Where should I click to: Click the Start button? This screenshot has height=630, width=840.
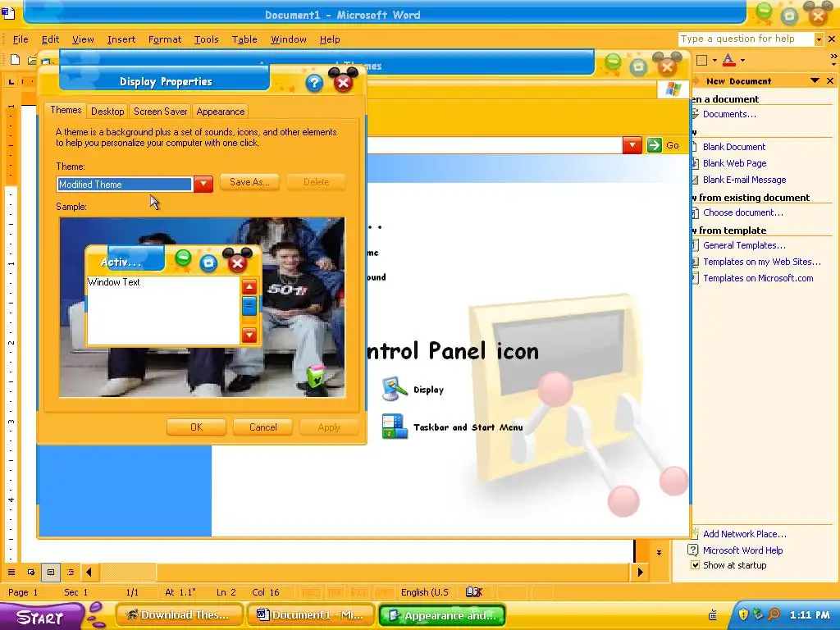pyautogui.click(x=42, y=616)
